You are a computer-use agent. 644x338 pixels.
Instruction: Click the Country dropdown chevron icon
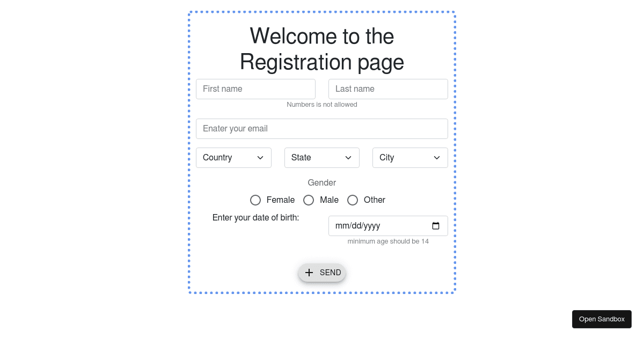[260, 158]
